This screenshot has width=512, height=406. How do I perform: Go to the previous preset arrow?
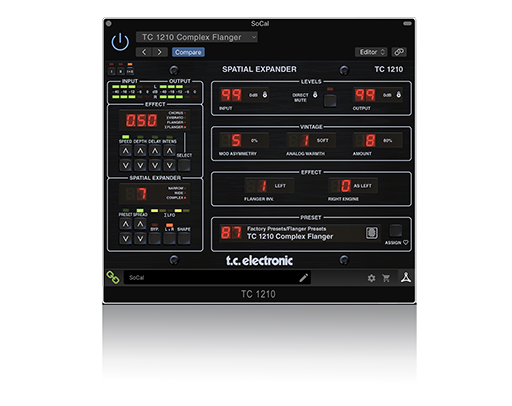[144, 52]
